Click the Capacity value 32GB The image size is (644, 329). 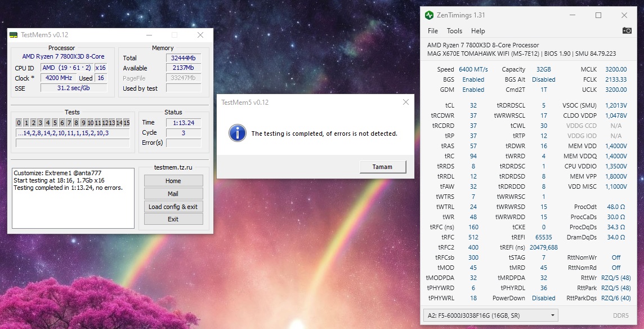[544, 69]
